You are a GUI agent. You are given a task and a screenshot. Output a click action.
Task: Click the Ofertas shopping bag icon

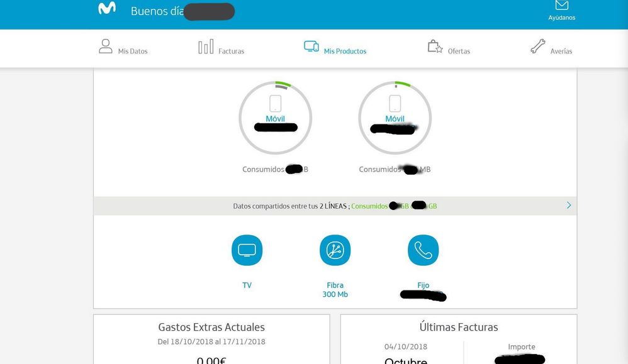click(x=435, y=47)
